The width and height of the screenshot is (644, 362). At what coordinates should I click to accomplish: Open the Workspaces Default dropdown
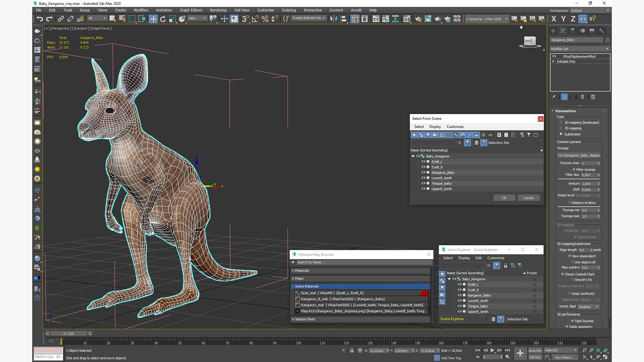(x=590, y=10)
